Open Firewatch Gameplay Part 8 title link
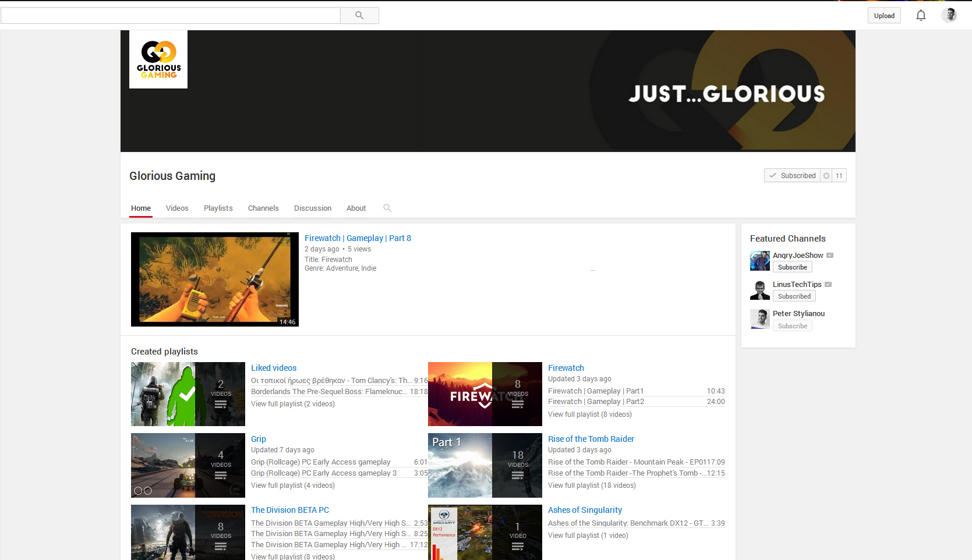This screenshot has height=560, width=972. pyautogui.click(x=358, y=238)
